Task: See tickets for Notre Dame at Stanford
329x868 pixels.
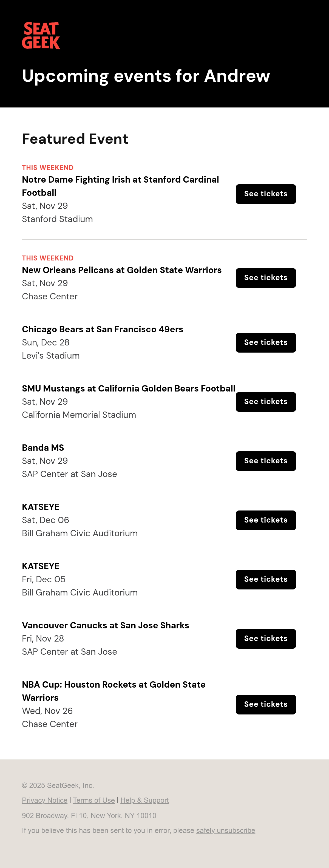Action: (x=266, y=194)
